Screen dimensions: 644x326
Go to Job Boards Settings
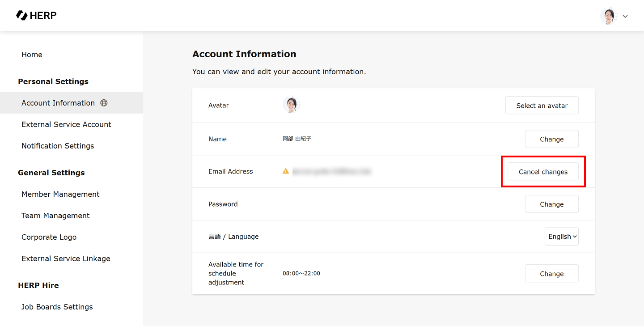coord(57,307)
